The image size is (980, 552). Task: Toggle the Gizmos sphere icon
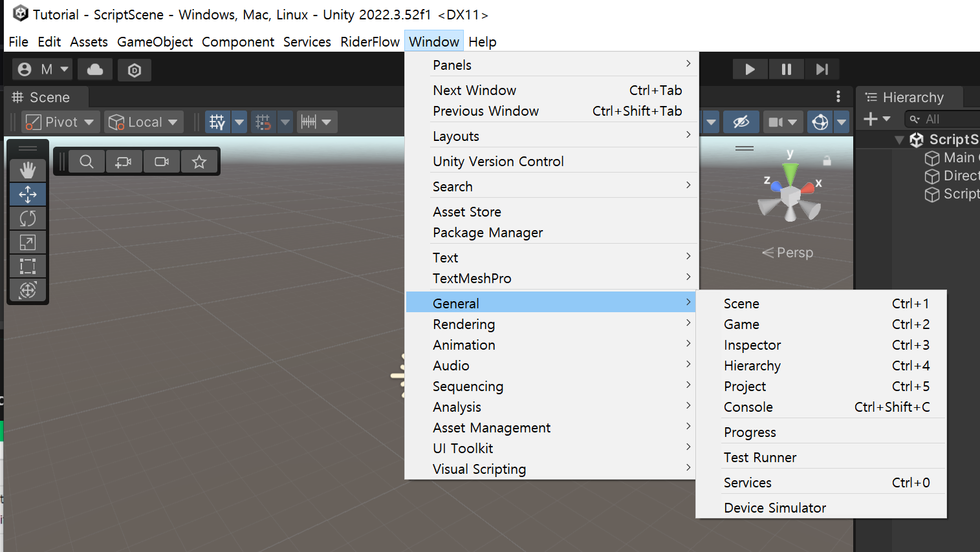pyautogui.click(x=820, y=122)
